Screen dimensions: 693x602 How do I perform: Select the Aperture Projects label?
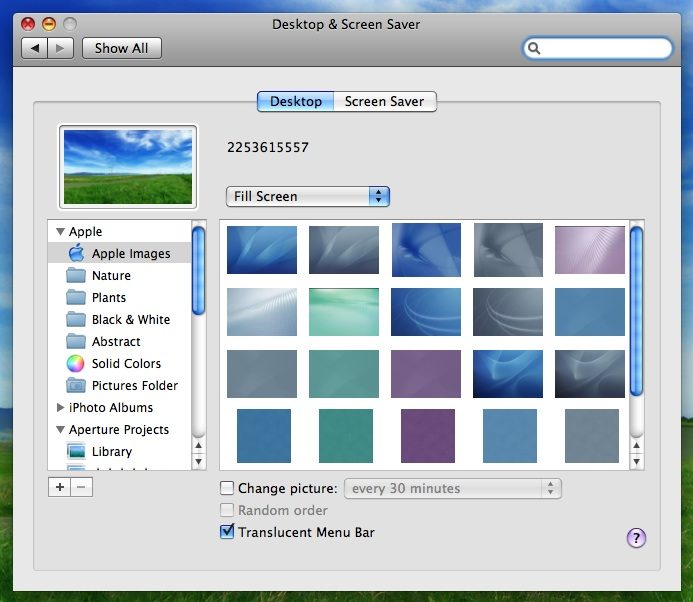tap(119, 430)
